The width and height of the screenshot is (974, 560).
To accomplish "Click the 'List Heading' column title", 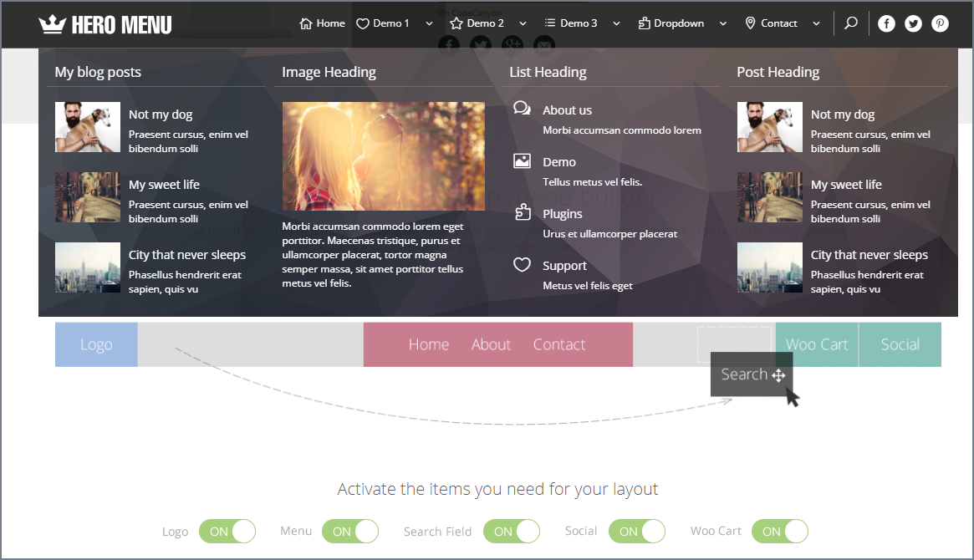I will (x=548, y=72).
